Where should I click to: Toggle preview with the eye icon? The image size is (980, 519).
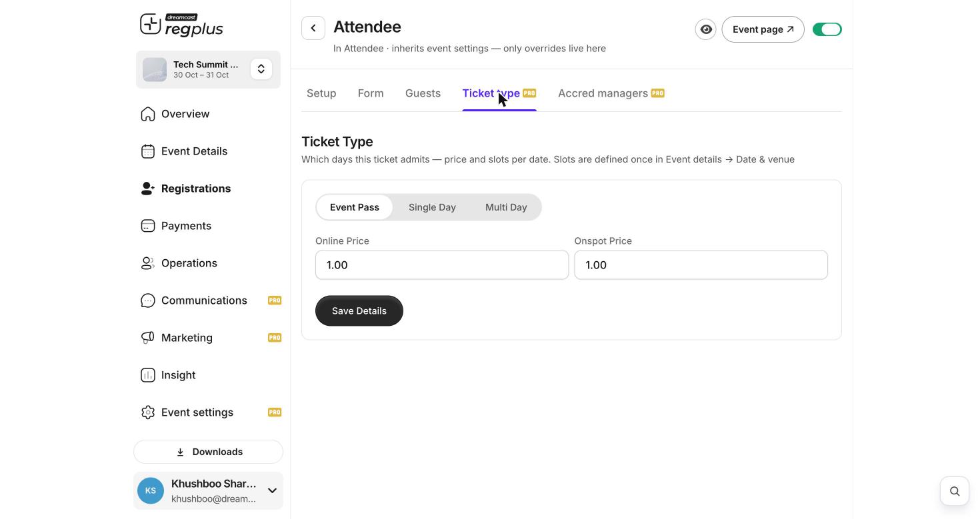[x=706, y=29]
